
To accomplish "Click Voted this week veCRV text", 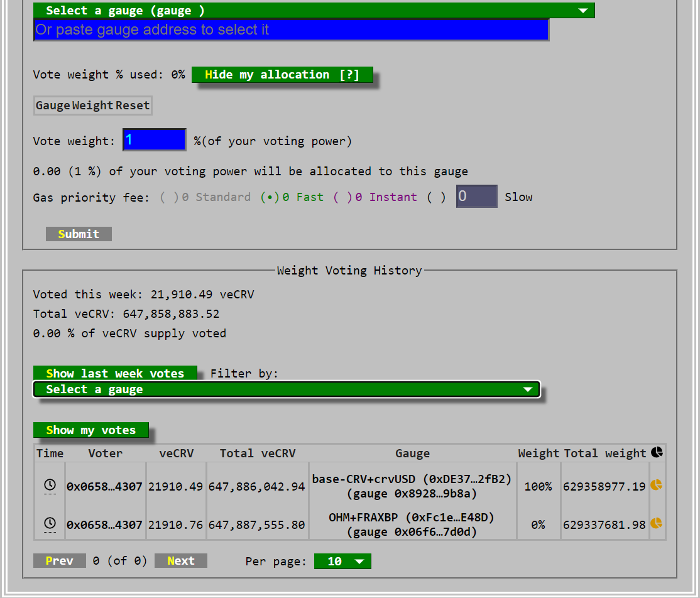I will tap(143, 295).
